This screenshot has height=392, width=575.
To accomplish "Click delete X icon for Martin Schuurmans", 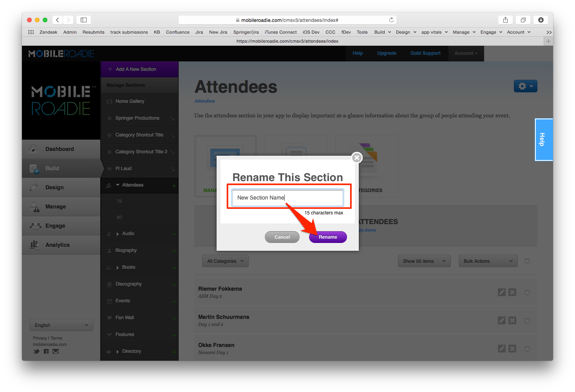I will coord(512,320).
